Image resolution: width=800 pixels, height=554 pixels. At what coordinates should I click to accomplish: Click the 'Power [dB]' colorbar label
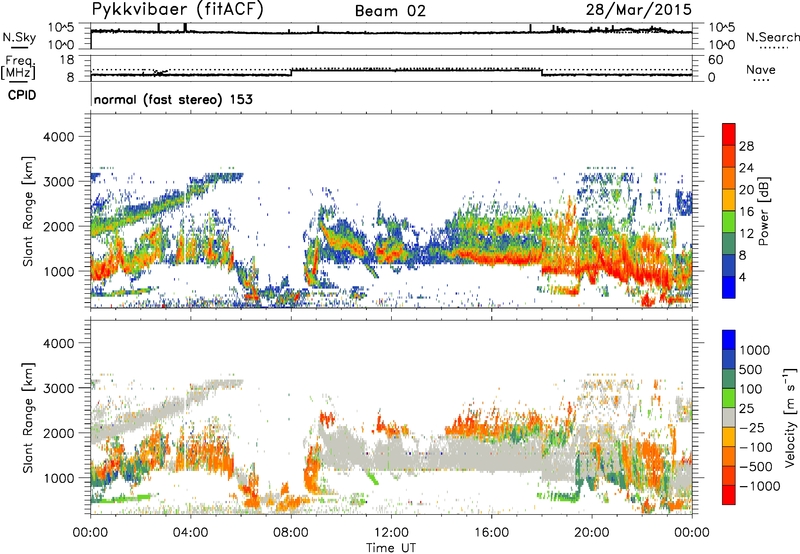[x=764, y=211]
